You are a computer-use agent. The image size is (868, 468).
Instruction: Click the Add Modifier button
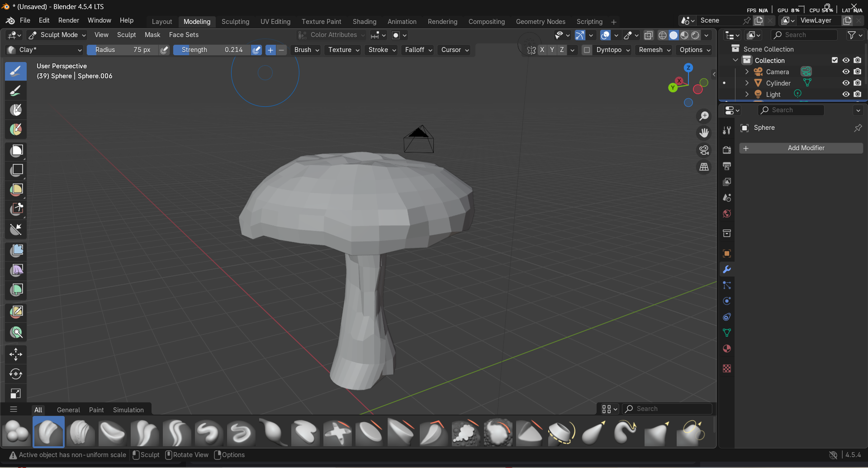click(x=801, y=148)
